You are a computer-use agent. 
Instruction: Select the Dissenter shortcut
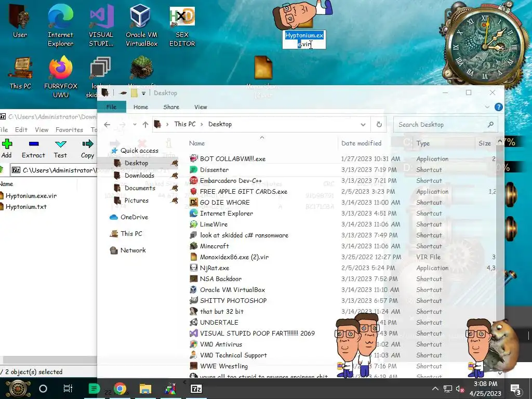214,170
